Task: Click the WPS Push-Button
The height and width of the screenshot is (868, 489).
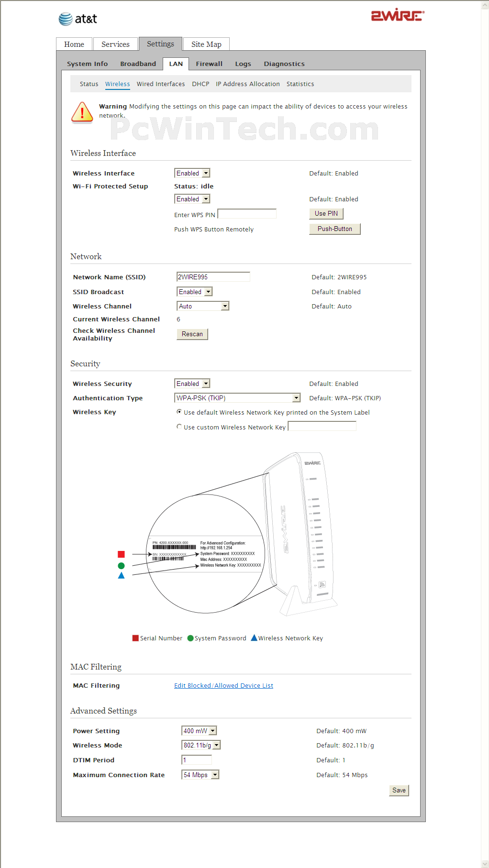Action: [x=335, y=229]
